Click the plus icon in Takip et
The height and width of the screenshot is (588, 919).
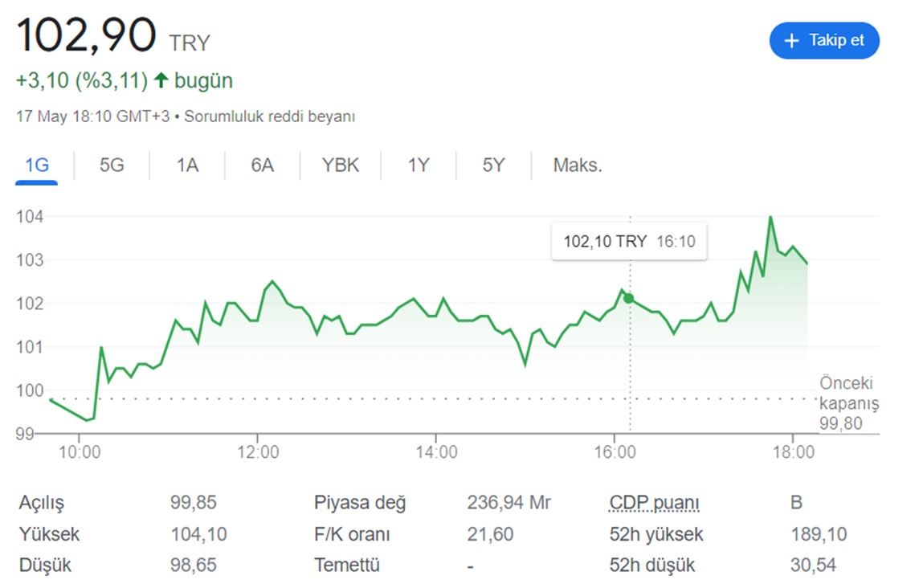click(x=791, y=40)
